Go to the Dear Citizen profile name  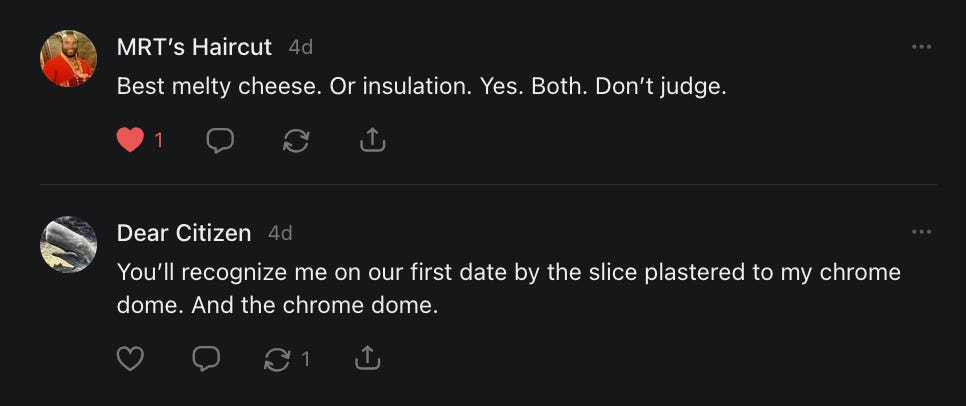[x=184, y=233]
